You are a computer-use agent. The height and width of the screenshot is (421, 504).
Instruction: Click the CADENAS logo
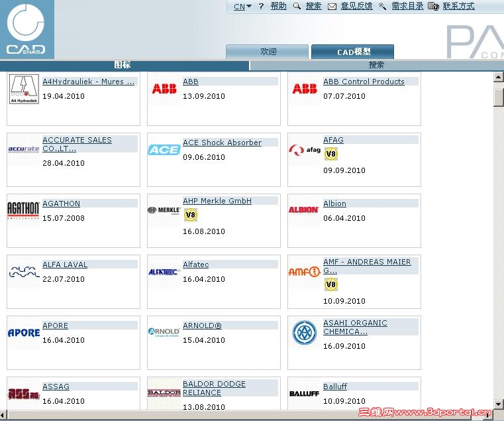(x=26, y=29)
